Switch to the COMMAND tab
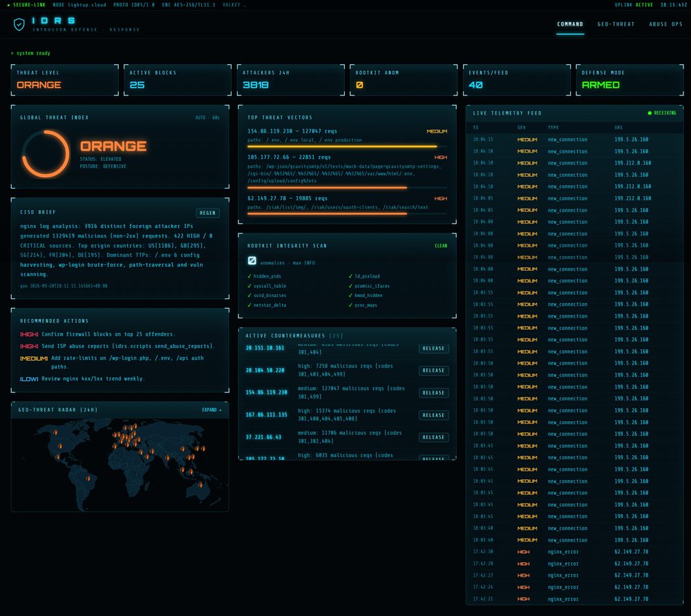Image resolution: width=691 pixels, height=616 pixels. tap(570, 24)
